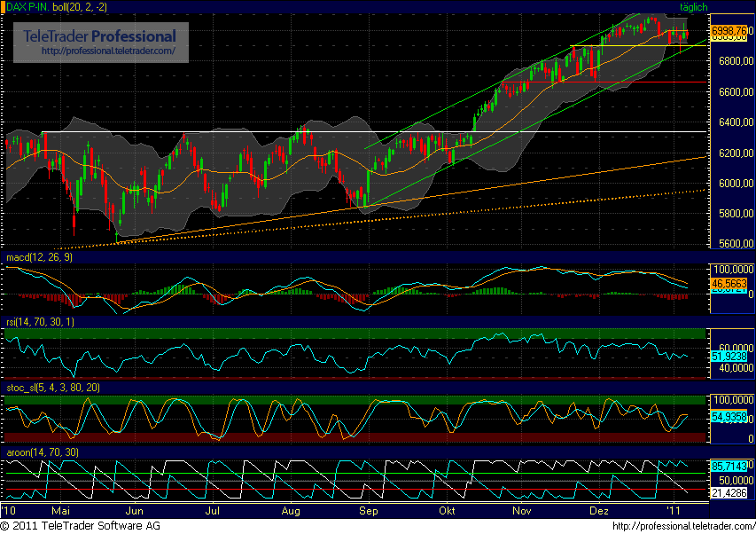
Task: Click the highlighted 6998.76 price flag
Action: (727, 29)
